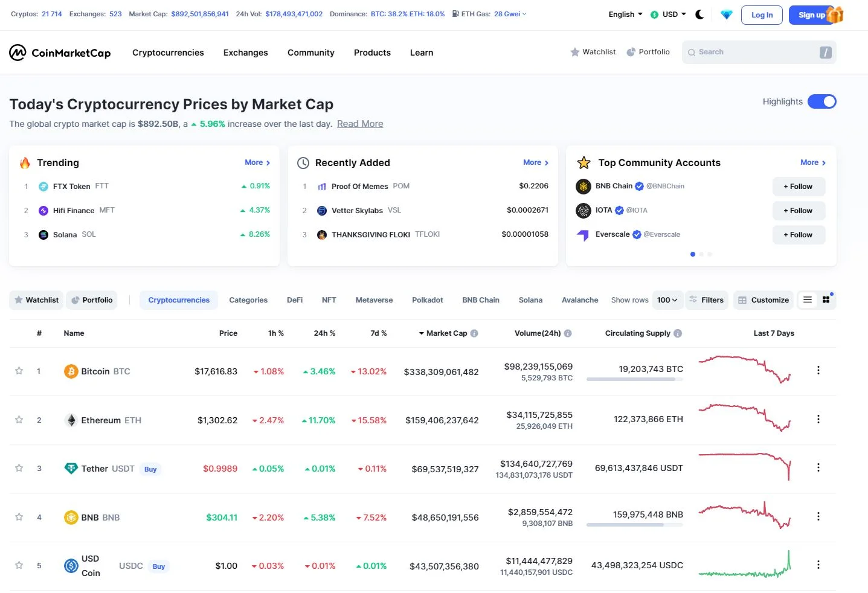
Task: Click the IOTA account avatar
Action: pos(583,211)
